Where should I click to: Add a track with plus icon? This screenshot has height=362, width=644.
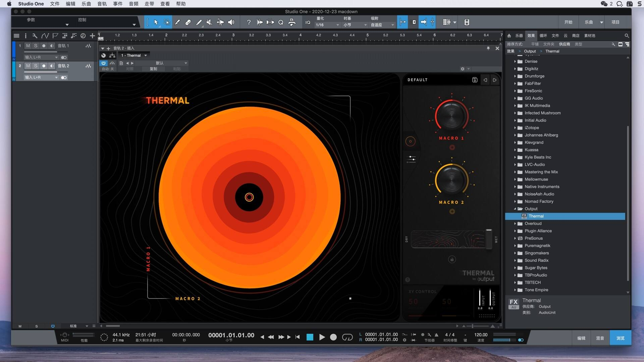[92, 36]
